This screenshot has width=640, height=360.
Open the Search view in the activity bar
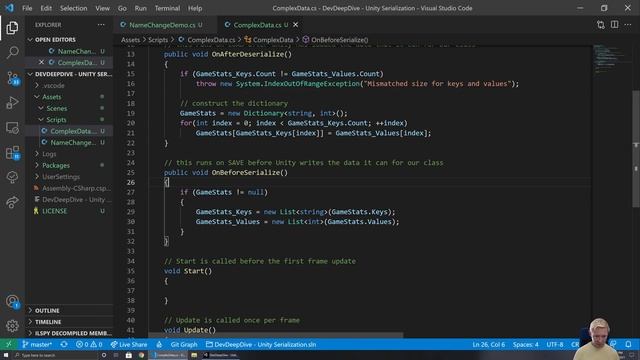[x=12, y=52]
